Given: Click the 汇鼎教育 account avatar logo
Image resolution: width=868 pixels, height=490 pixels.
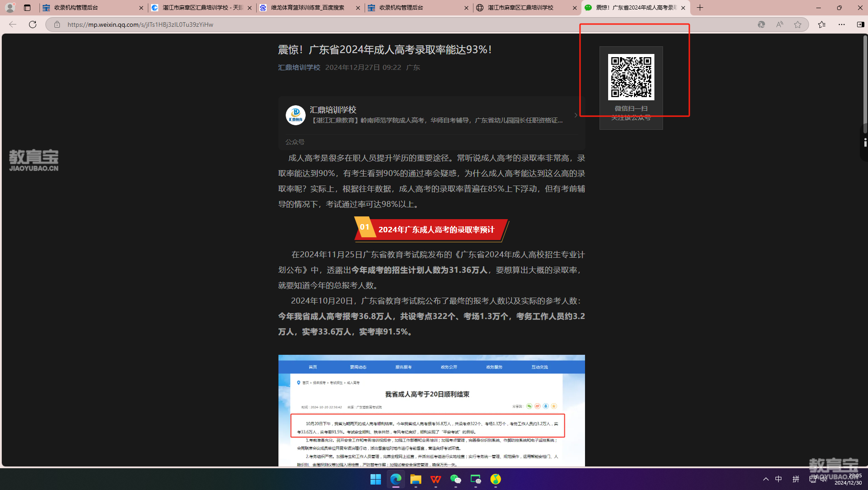Looking at the screenshot, I should pos(296,115).
